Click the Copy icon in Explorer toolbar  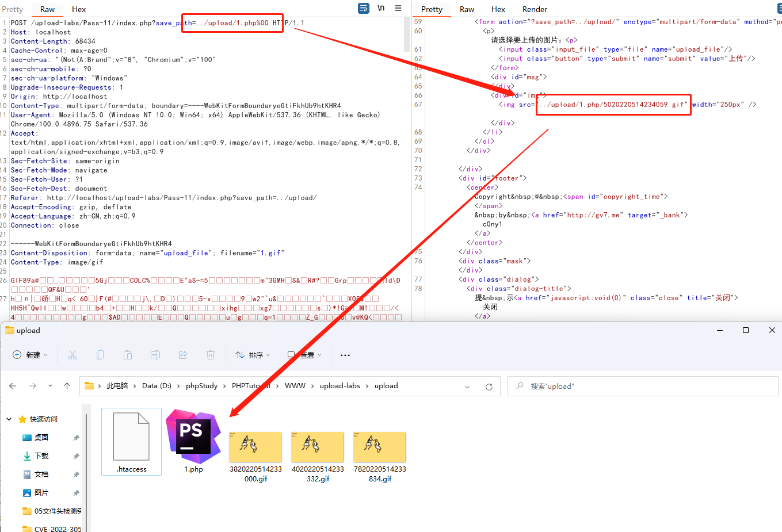100,355
